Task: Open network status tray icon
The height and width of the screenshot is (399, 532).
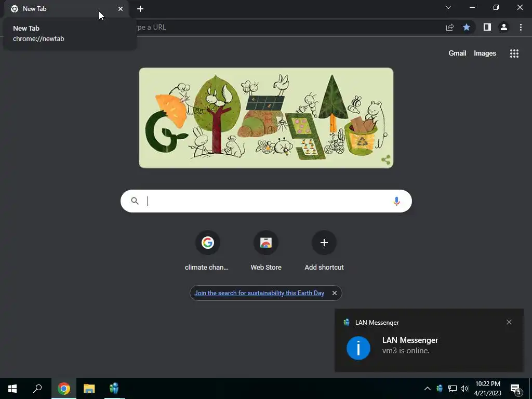Action: (x=453, y=389)
